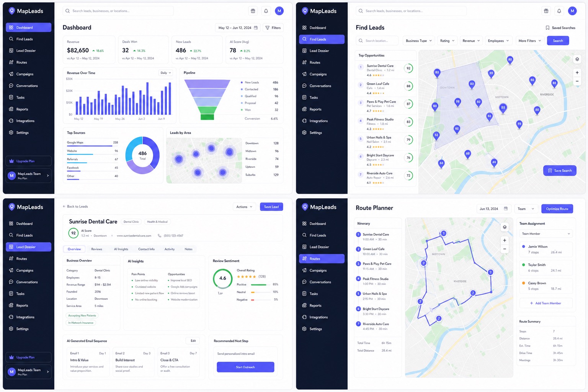Image resolution: width=588 pixels, height=392 pixels.
Task: Open the Business Type dropdown
Action: coord(419,41)
